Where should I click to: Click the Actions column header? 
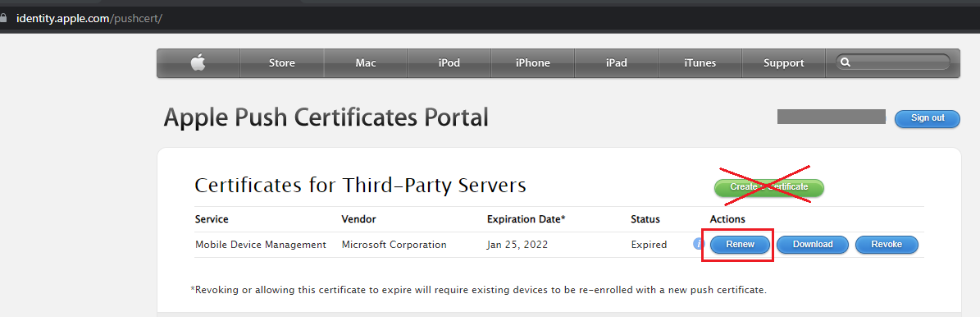[x=727, y=219]
